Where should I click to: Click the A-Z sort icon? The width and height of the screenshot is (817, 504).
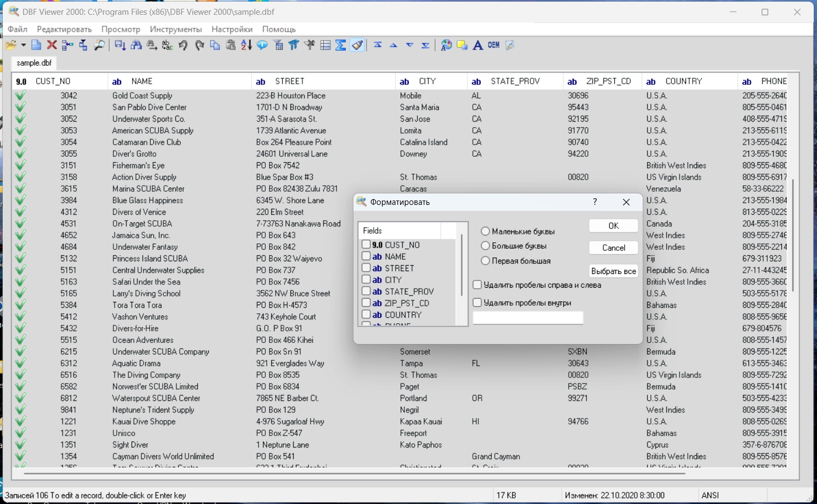click(247, 45)
